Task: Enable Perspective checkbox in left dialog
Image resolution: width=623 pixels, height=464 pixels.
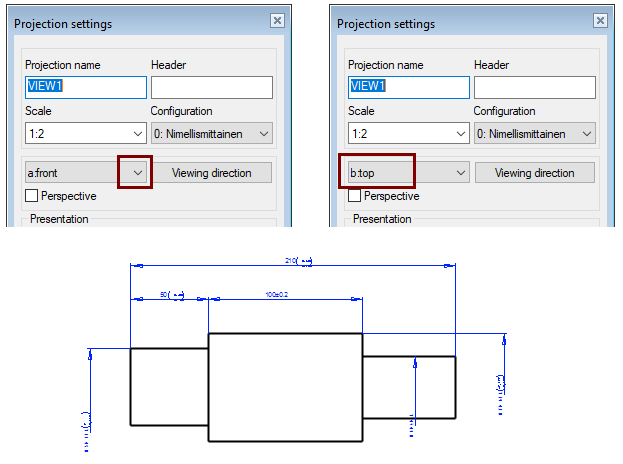Action: [31, 196]
